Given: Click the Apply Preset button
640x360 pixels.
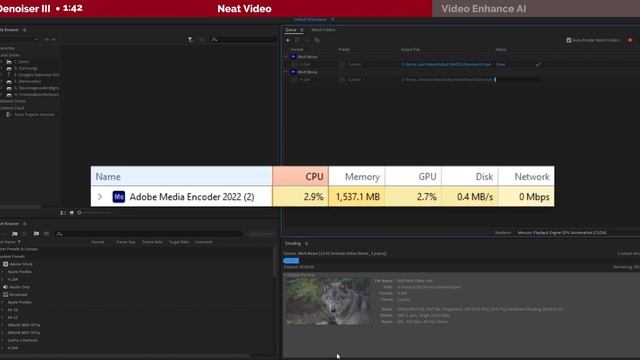Looking at the screenshot, I should point(261,234).
